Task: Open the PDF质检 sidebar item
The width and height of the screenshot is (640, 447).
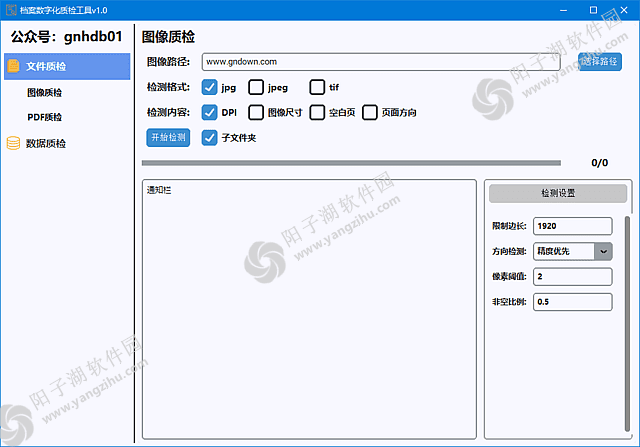Action: (44, 117)
